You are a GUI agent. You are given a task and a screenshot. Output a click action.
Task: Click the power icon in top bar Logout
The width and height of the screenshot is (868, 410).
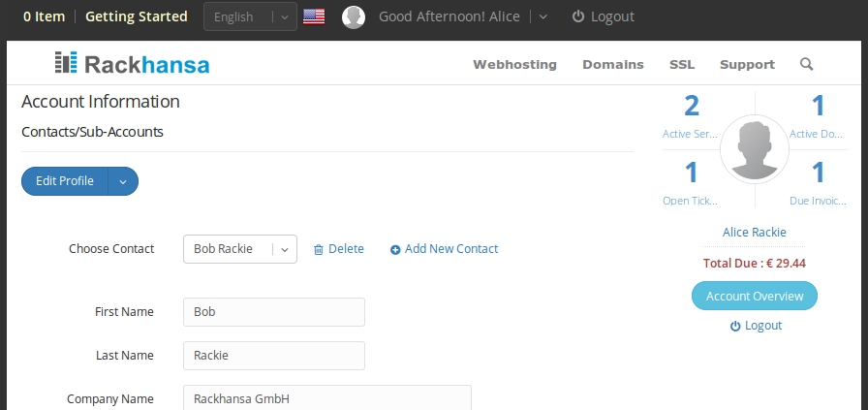(578, 16)
